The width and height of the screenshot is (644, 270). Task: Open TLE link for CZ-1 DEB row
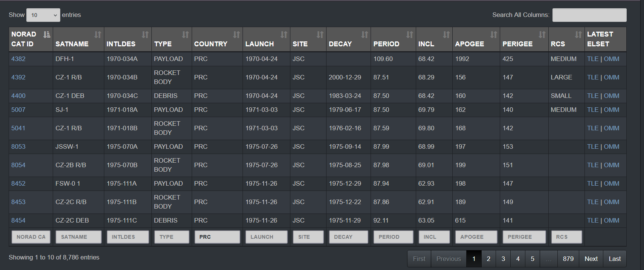point(593,96)
